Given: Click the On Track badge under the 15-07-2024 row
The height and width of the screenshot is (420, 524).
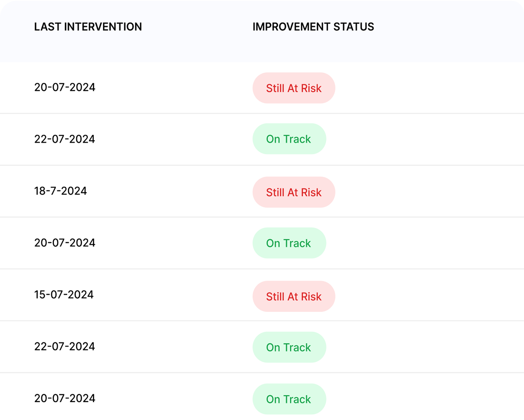Looking at the screenshot, I should coord(289,347).
